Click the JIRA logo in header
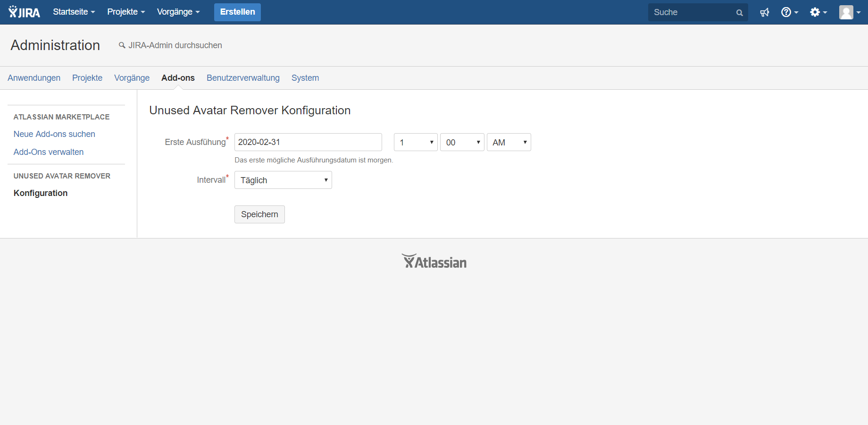This screenshot has width=868, height=425. (24, 12)
